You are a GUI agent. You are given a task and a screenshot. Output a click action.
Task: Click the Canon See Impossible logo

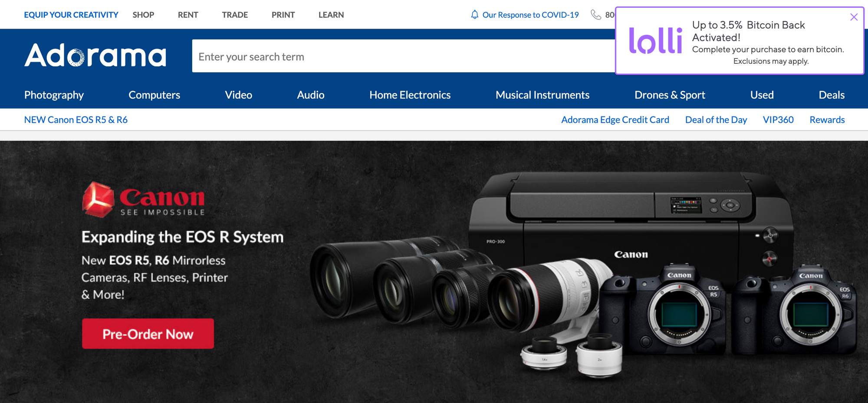[143, 199]
